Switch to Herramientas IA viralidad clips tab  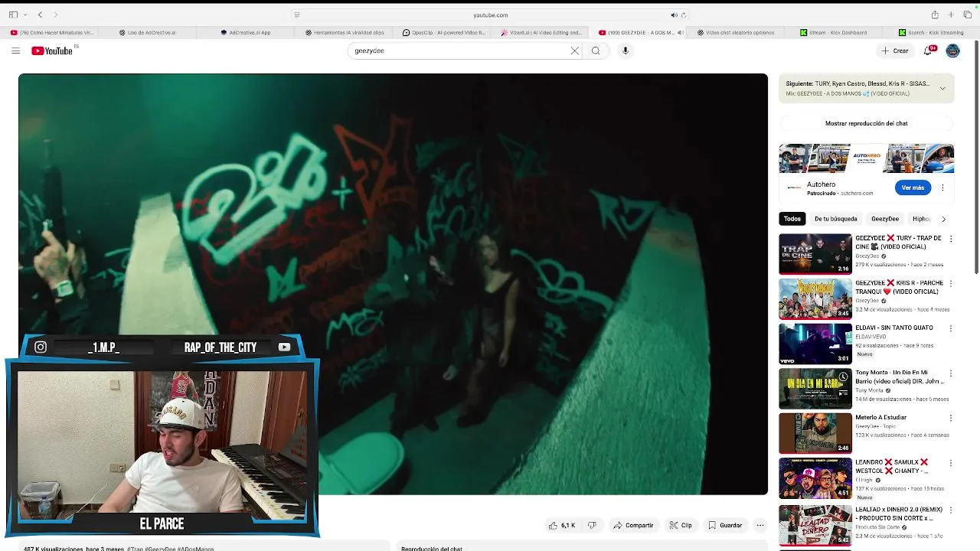(x=345, y=33)
